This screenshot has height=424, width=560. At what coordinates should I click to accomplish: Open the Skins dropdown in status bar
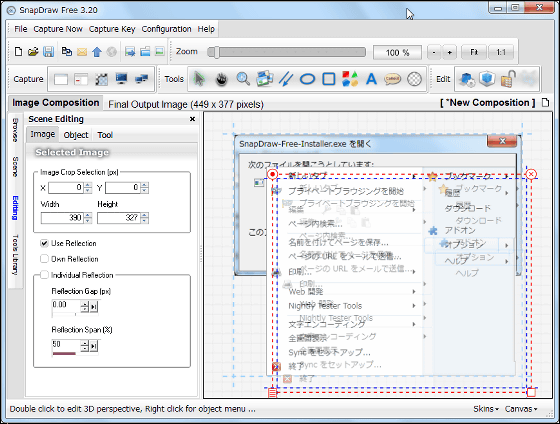click(x=486, y=409)
